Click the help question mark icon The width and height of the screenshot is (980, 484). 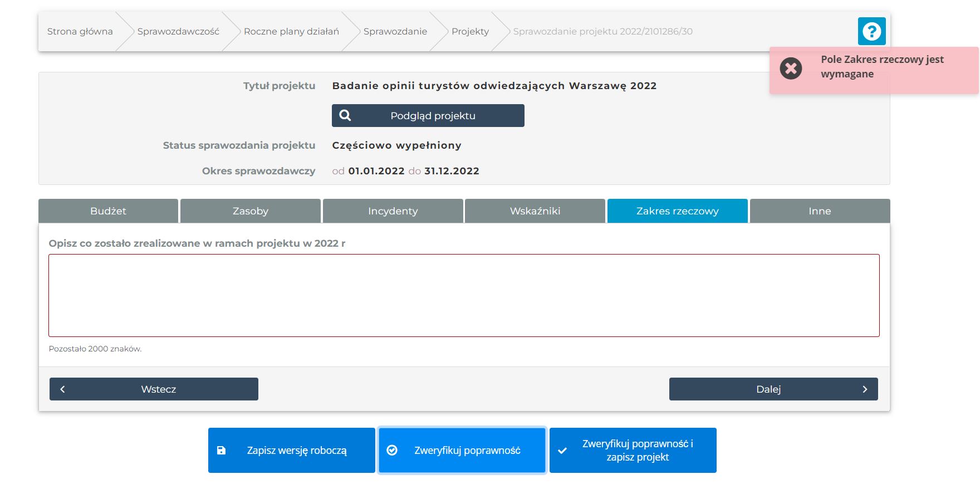pos(871,31)
